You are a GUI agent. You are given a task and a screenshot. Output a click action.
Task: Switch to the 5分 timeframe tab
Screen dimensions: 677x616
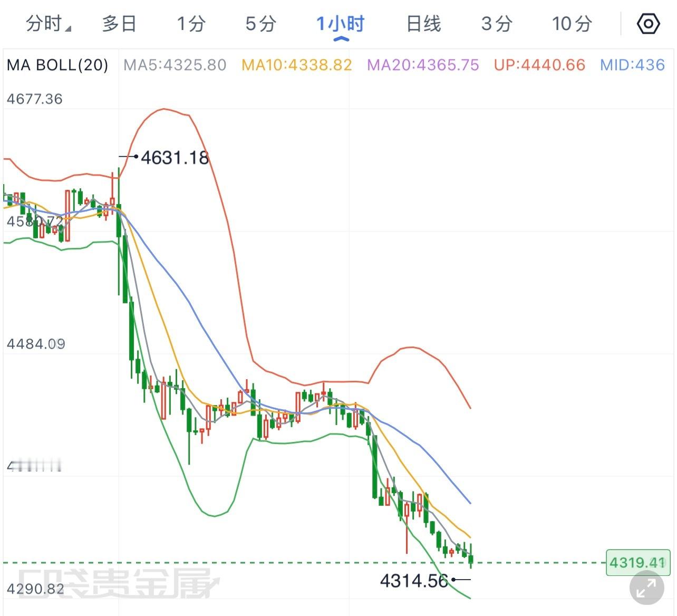261,24
